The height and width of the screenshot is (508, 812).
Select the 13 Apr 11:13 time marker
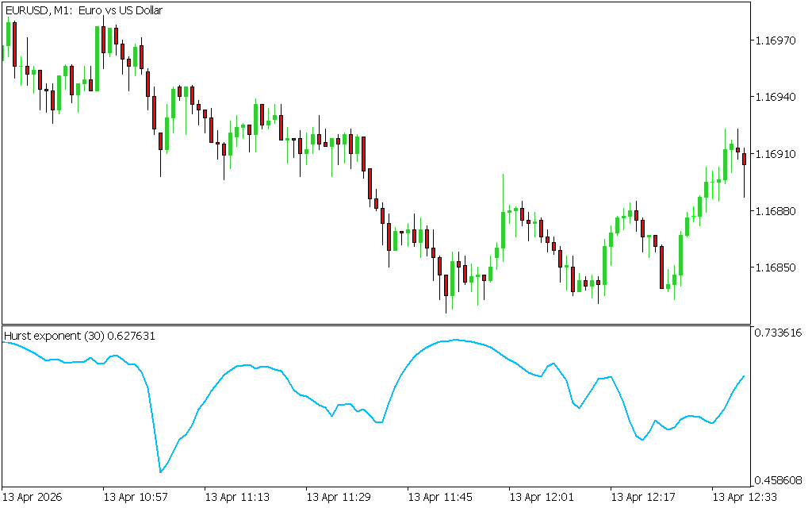237,498
